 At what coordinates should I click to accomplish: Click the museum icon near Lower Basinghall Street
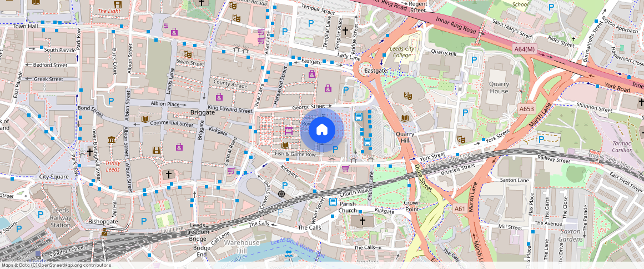(111, 139)
